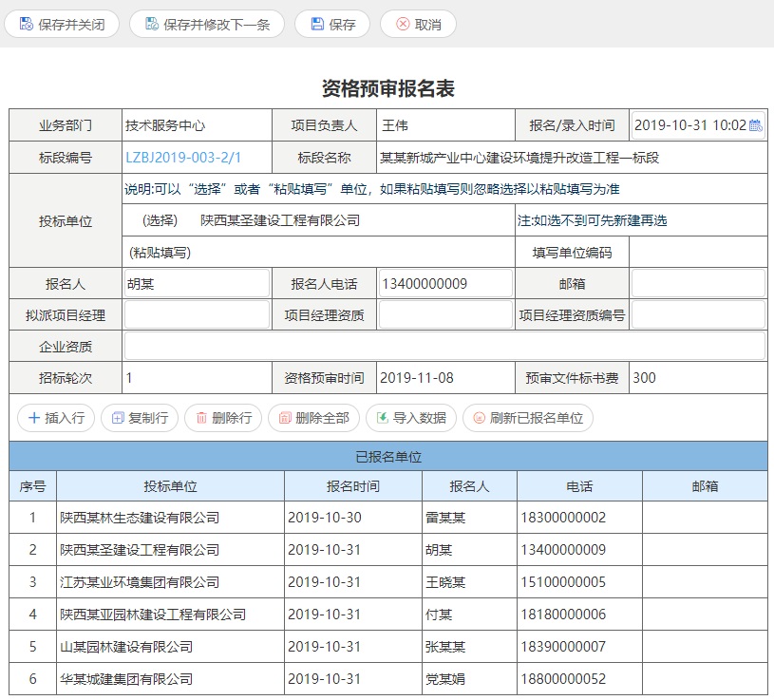Image resolution: width=774 pixels, height=700 pixels.
Task: Focus the 邮箱 input field in the form
Action: click(x=698, y=283)
